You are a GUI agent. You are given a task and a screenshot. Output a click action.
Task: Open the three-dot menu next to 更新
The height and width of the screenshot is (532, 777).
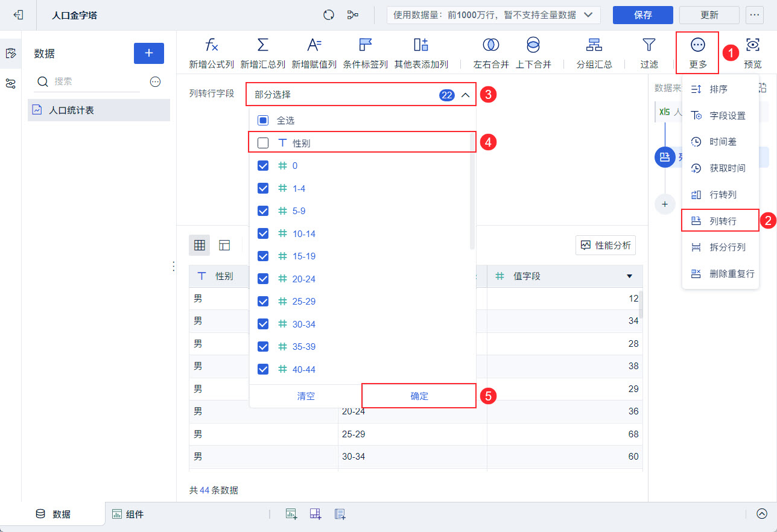pos(754,15)
